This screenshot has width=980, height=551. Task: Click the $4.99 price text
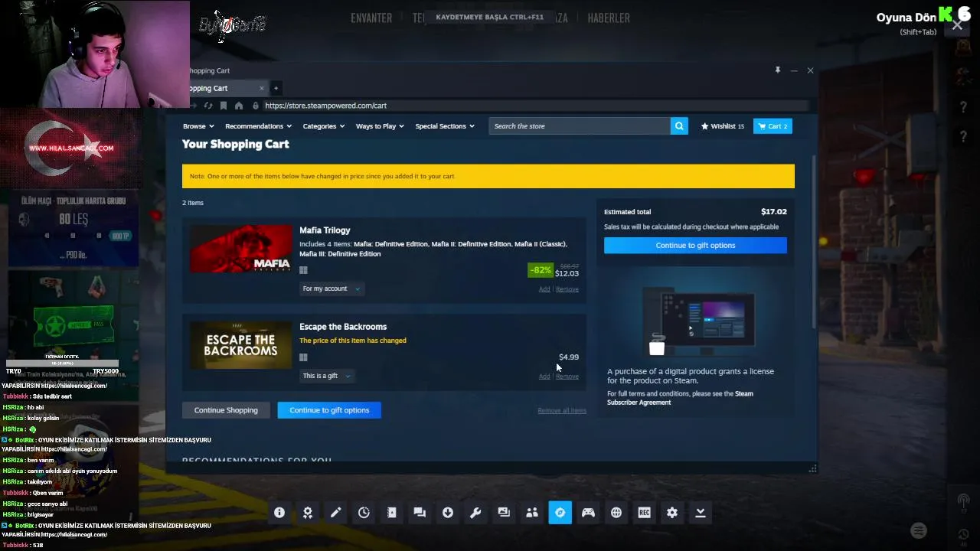pos(569,357)
